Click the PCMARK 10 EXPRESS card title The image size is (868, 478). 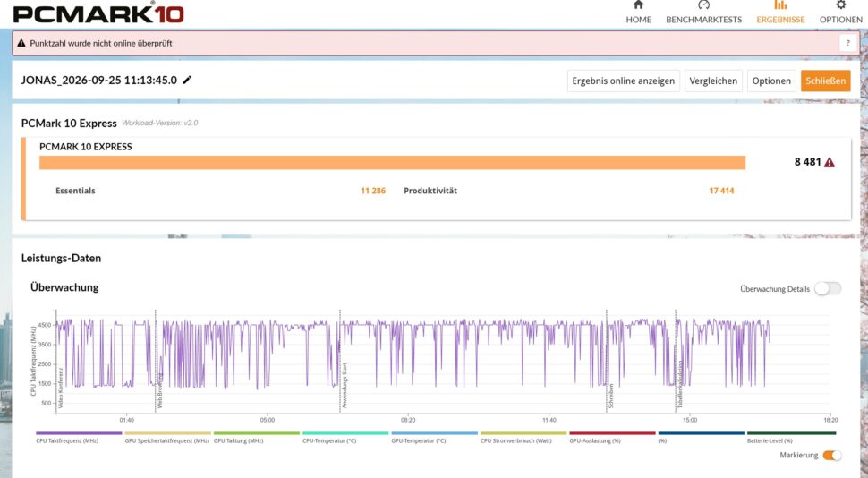(86, 147)
